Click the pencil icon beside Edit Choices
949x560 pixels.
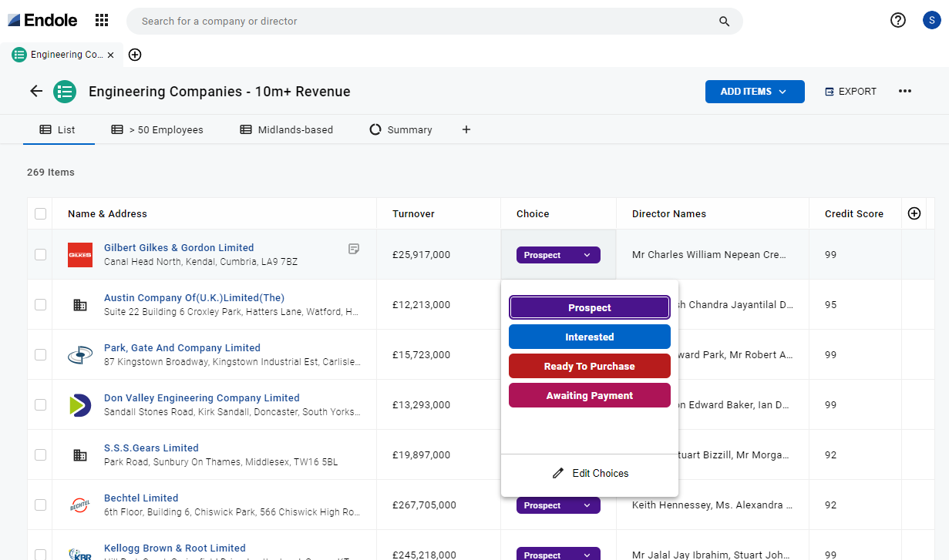click(558, 473)
